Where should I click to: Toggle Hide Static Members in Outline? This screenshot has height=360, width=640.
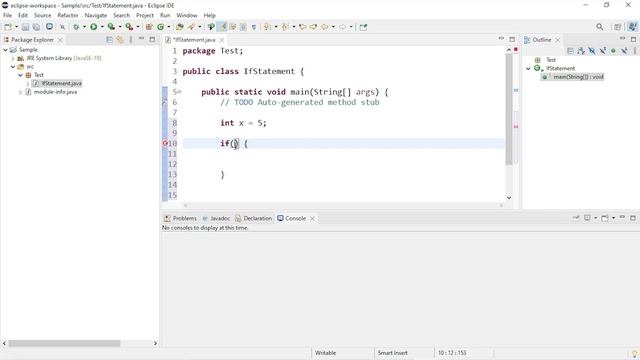(x=602, y=51)
